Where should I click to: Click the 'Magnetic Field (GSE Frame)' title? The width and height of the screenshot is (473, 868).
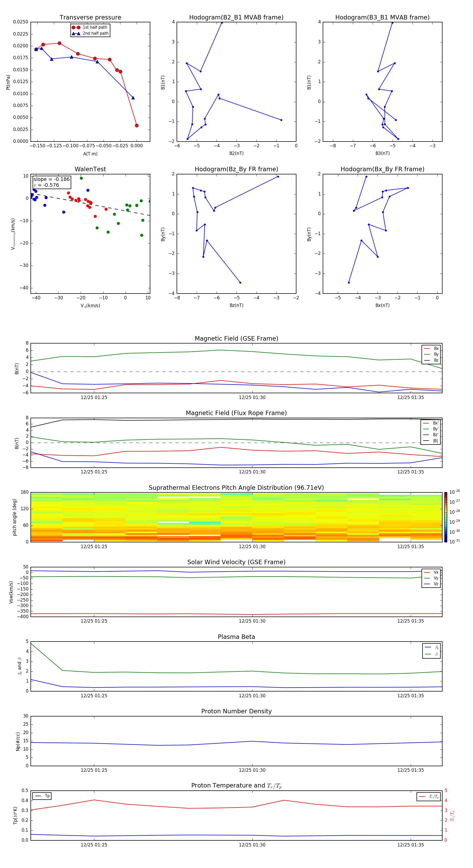236,339
